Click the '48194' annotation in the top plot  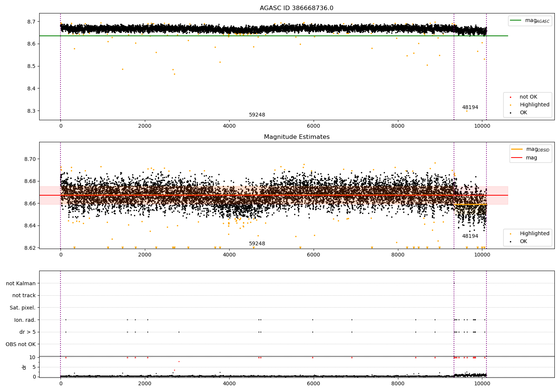click(x=470, y=108)
